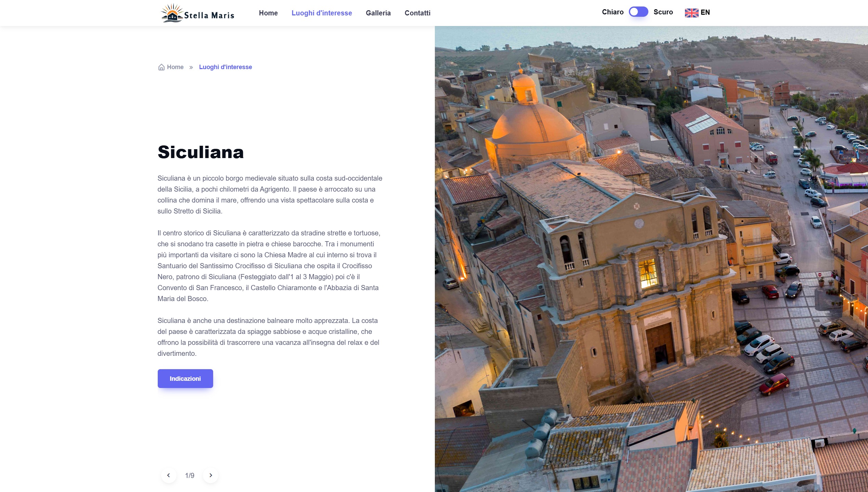Click the Luoghi d'interesse breadcrumb link
The height and width of the screenshot is (492, 868).
225,67
